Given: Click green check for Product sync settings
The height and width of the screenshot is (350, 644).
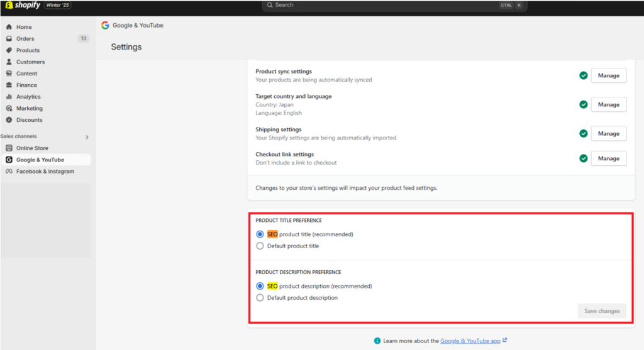Looking at the screenshot, I should pos(583,75).
